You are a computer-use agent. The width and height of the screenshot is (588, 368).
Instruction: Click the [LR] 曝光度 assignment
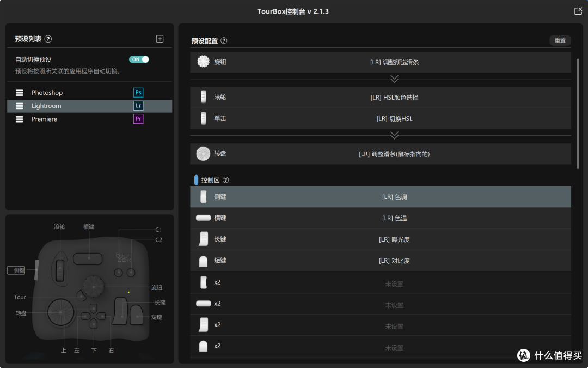pos(394,239)
